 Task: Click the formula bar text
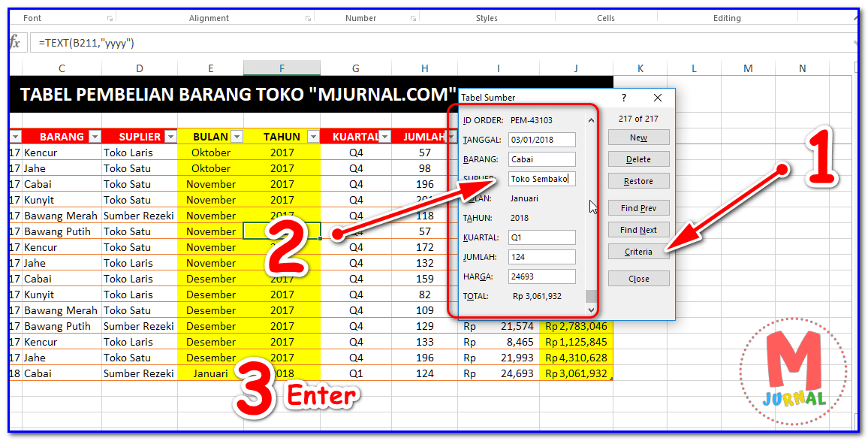pyautogui.click(x=86, y=43)
